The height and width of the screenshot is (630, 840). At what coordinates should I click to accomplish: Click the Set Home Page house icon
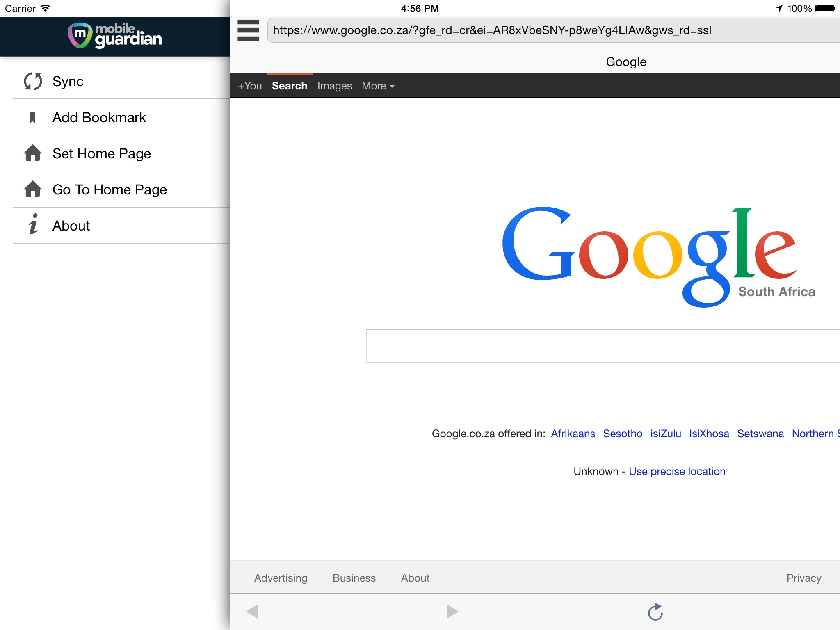tap(33, 153)
